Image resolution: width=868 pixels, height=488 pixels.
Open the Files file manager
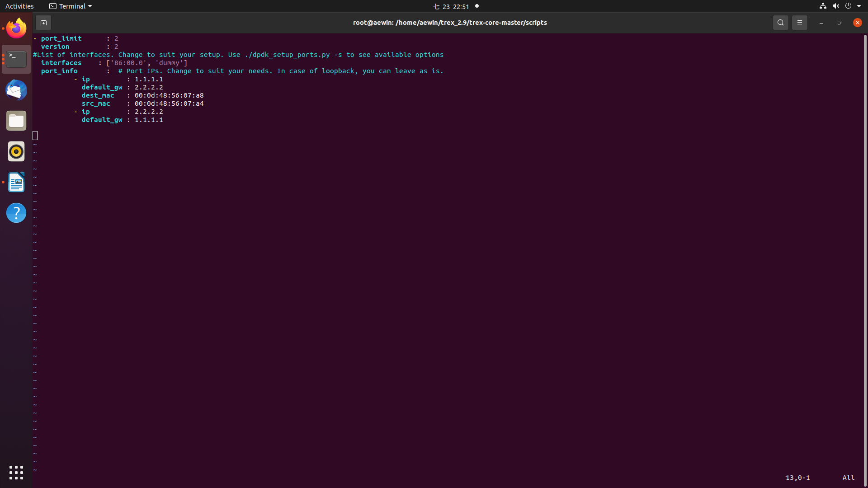tap(16, 121)
